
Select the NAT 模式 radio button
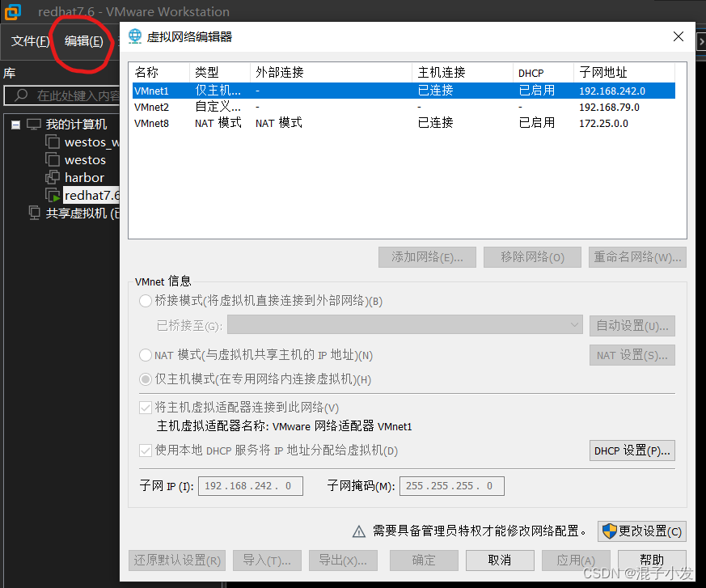145,355
